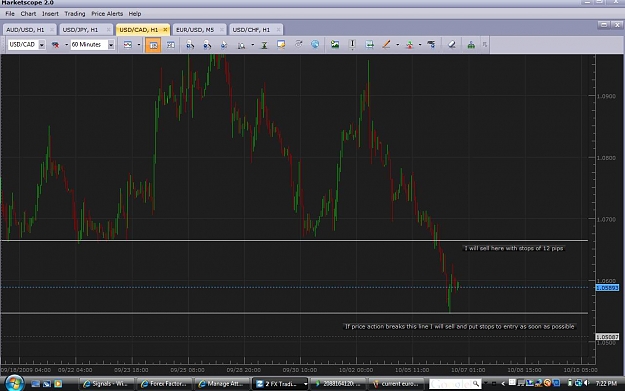Click the insert picture icon
Image resolution: width=625 pixels, height=391 pixels.
pyautogui.click(x=335, y=45)
